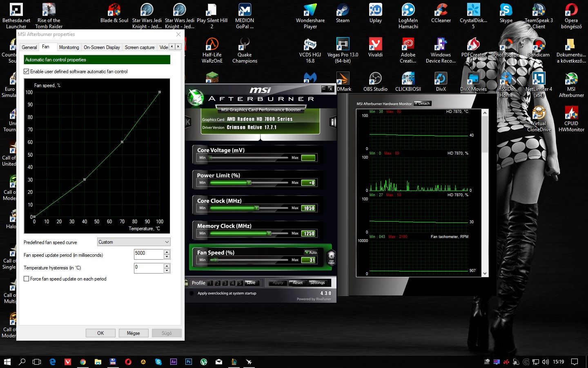Open Task View on taskbar
This screenshot has width=588, height=368.
tap(37, 362)
